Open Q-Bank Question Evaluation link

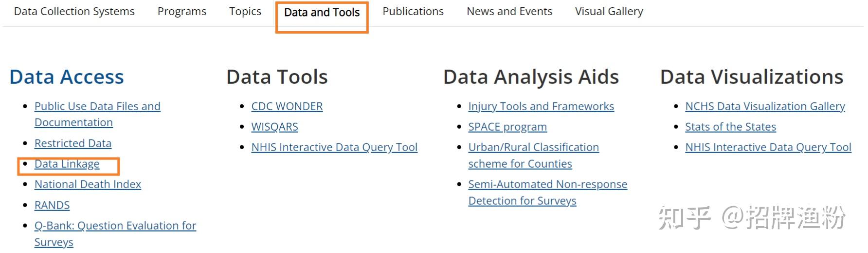pyautogui.click(x=115, y=226)
